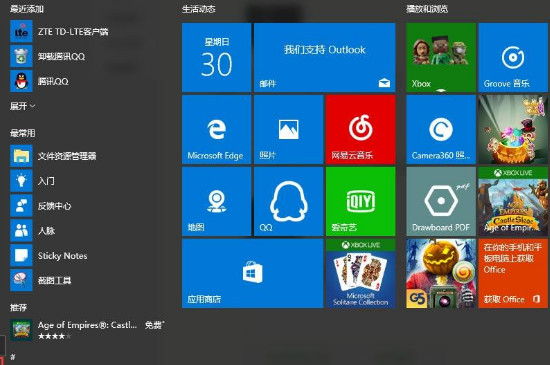Viewport: 550px width, 365px height.
Task: Launch Camera360 tile
Action: [x=441, y=129]
